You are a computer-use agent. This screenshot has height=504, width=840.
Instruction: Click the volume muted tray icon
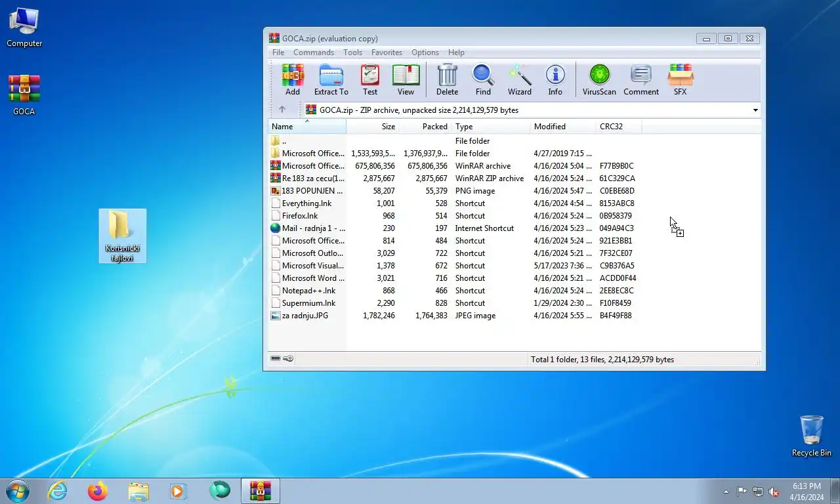pyautogui.click(x=774, y=492)
